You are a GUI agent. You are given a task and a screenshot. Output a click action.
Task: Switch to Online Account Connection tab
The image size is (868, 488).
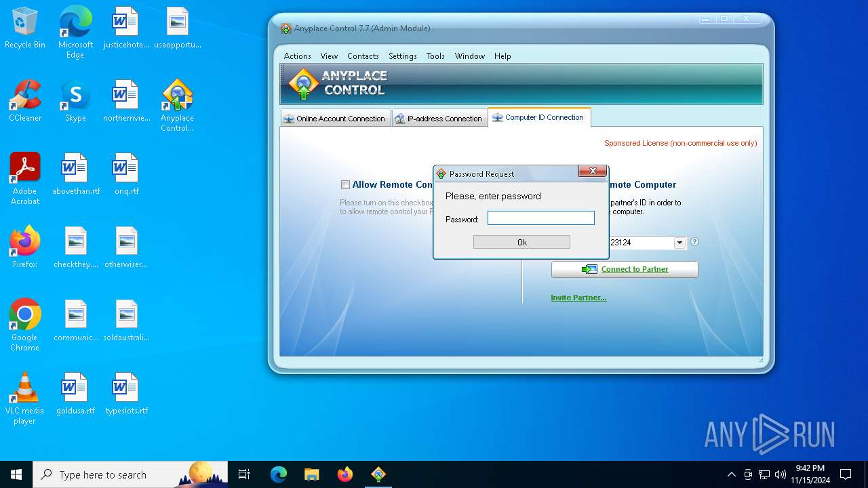(x=336, y=118)
